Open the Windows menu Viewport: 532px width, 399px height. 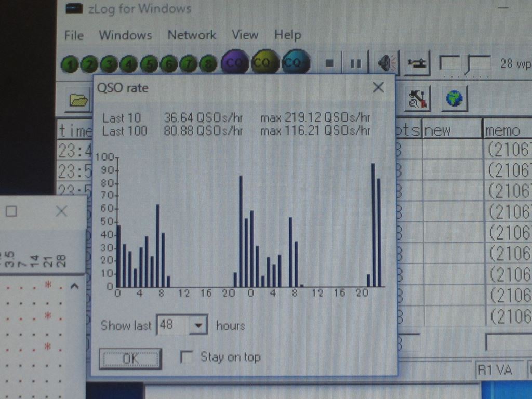(x=126, y=35)
